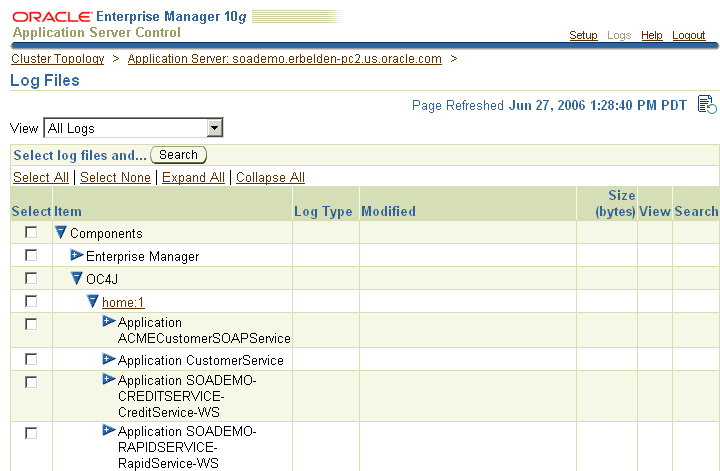Click the SOADEMO-RAPIDSERVICE-RapidService-WS label
Screen dimensions: 720x471
(x=187, y=447)
